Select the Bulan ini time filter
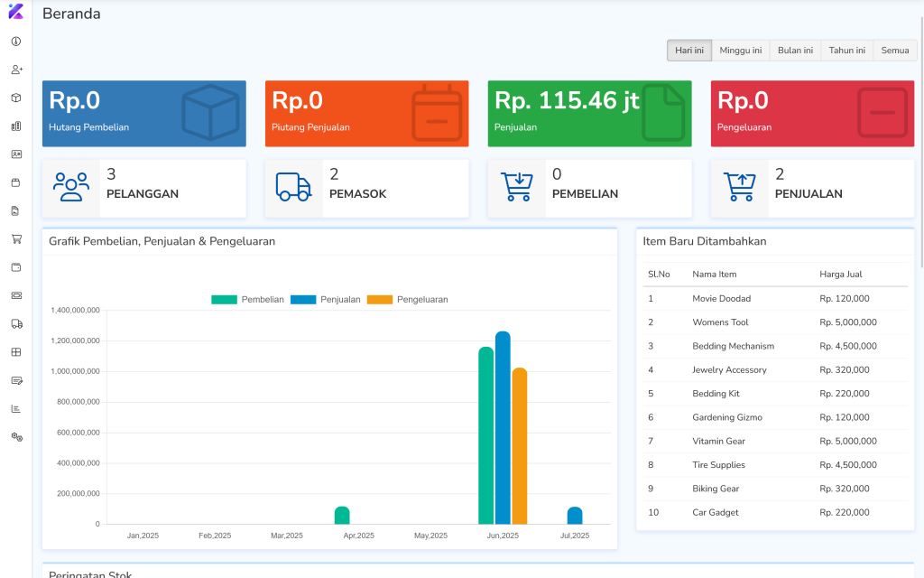 [795, 51]
